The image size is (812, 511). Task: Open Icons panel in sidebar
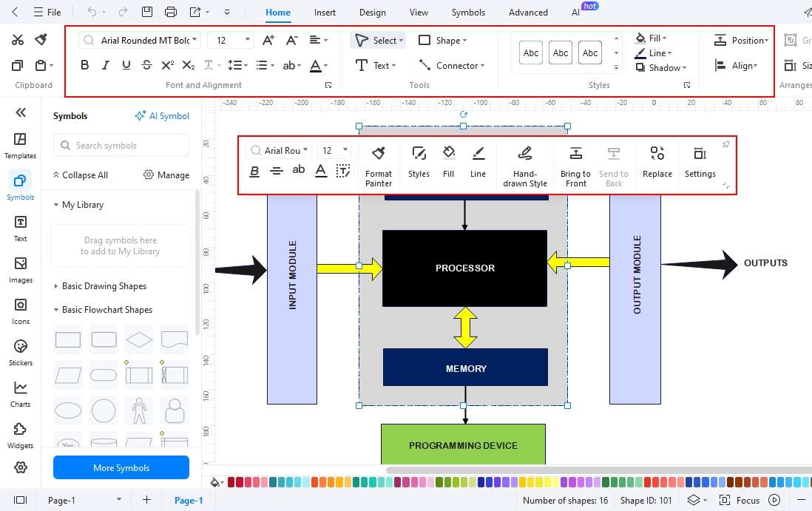click(20, 311)
